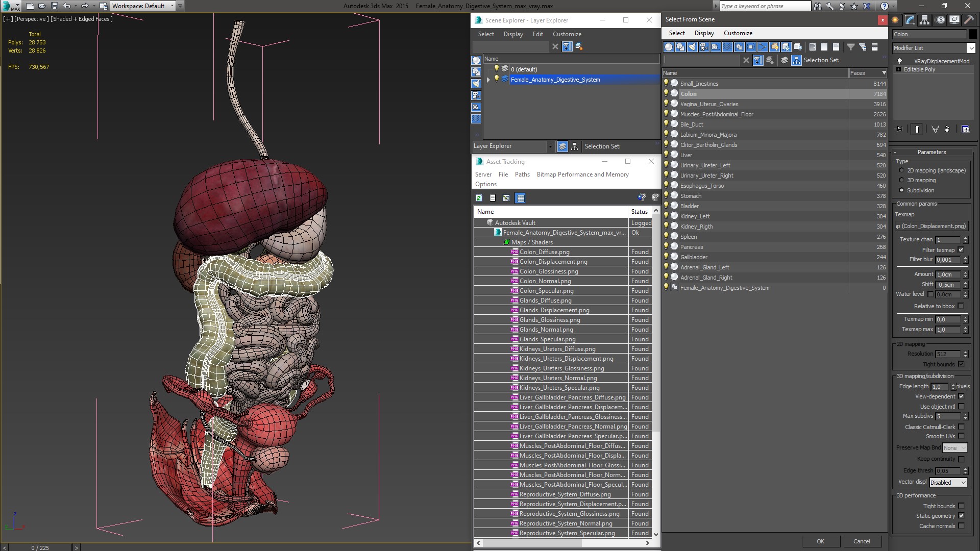The image size is (980, 551).
Task: Collapse the Parameters rollout header
Action: pos(932,152)
